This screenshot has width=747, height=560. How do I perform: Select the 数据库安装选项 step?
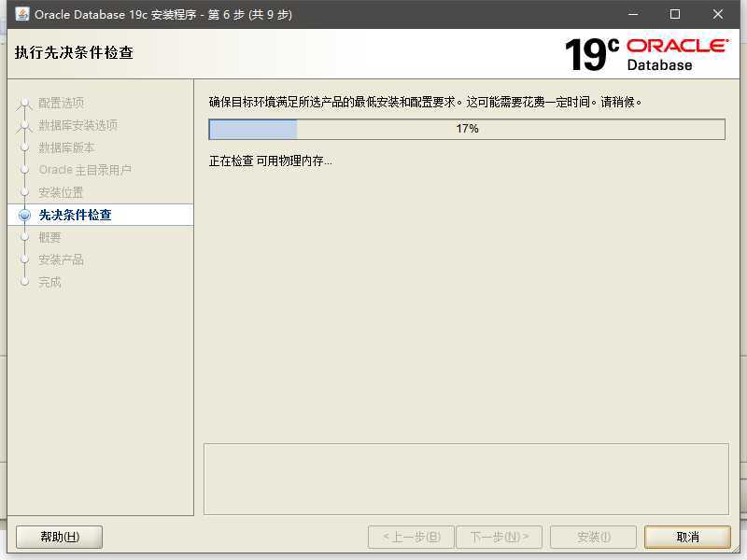pos(78,125)
